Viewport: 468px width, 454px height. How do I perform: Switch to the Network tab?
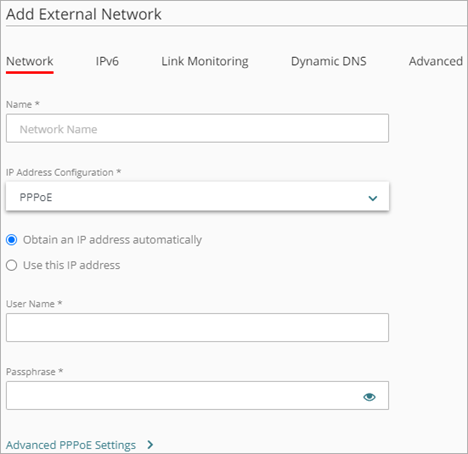click(x=30, y=61)
